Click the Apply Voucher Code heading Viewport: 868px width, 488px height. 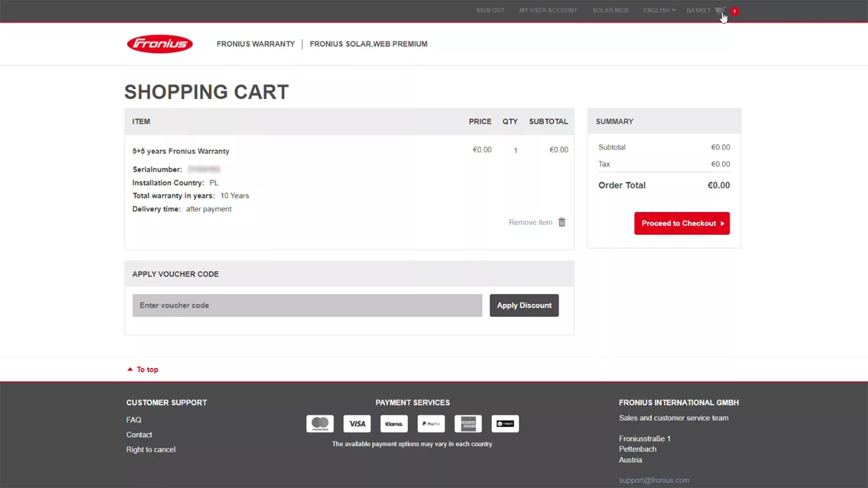175,274
